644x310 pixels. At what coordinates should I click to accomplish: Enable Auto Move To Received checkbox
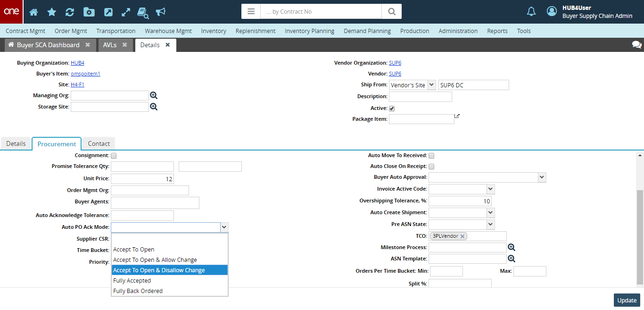tap(431, 155)
